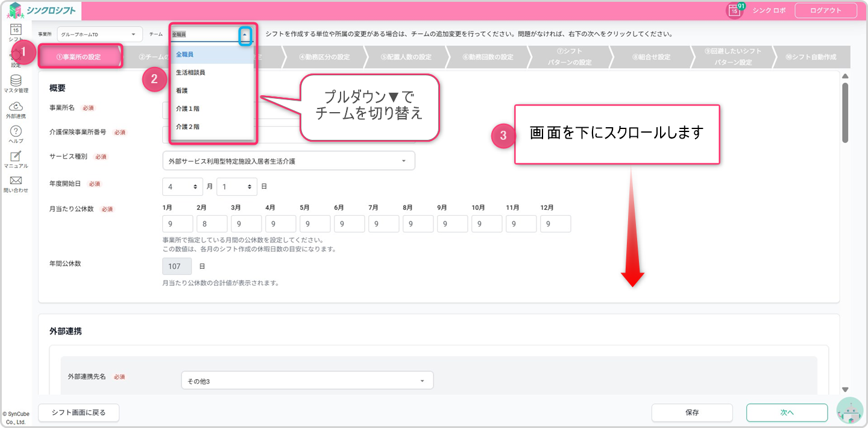
Task: Click the 保存 button
Action: 691,413
